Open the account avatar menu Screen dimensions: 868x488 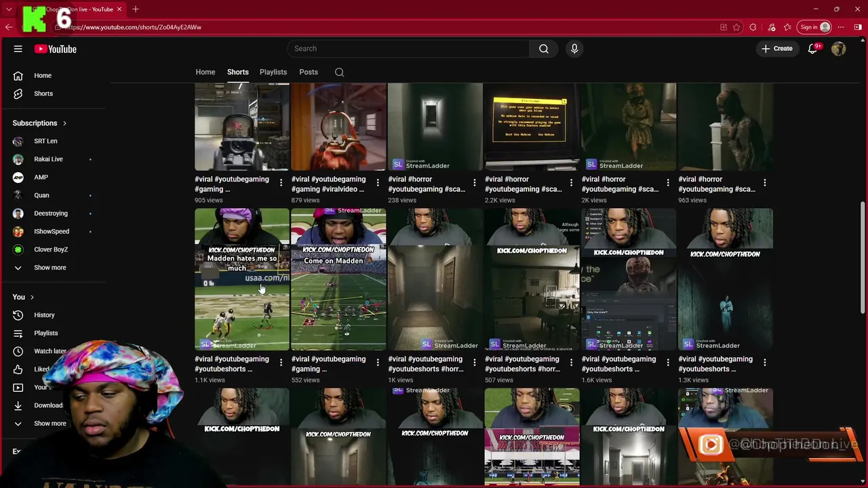click(x=839, y=49)
